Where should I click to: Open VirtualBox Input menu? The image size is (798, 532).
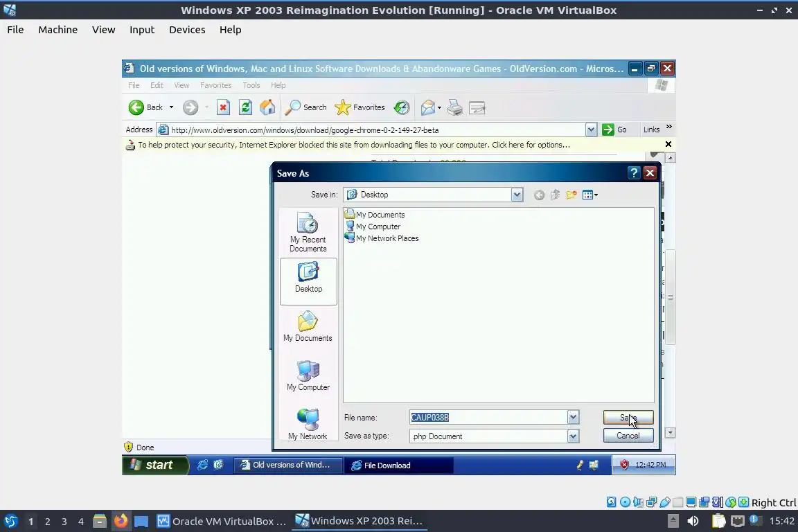pos(142,30)
